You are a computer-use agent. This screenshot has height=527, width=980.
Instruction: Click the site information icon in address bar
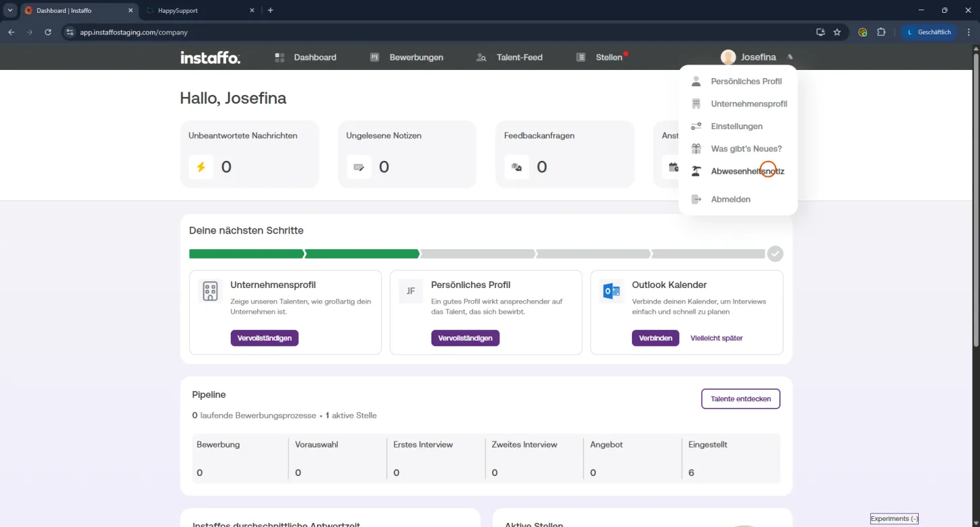coord(70,32)
